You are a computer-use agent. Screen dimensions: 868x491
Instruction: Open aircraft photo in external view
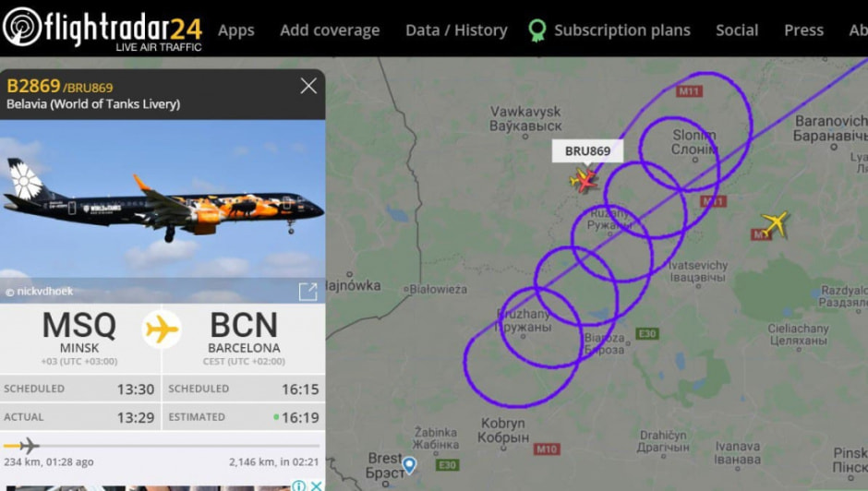click(307, 291)
